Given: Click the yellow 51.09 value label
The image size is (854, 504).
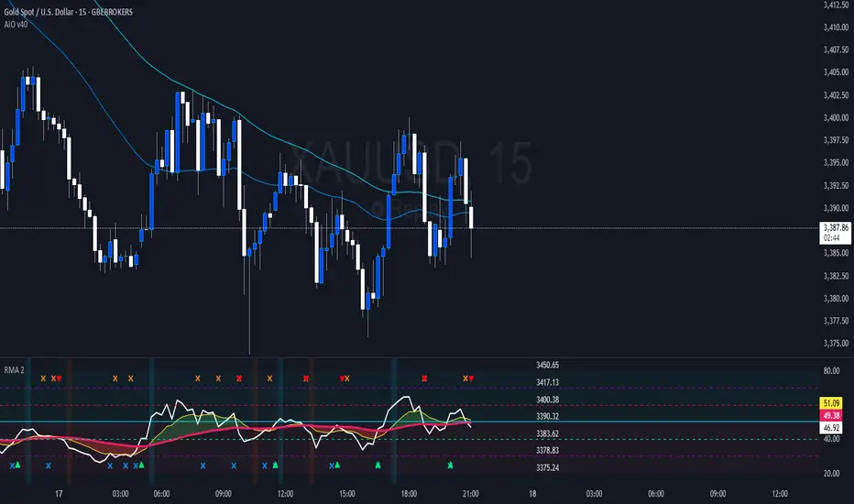Looking at the screenshot, I should (831, 403).
